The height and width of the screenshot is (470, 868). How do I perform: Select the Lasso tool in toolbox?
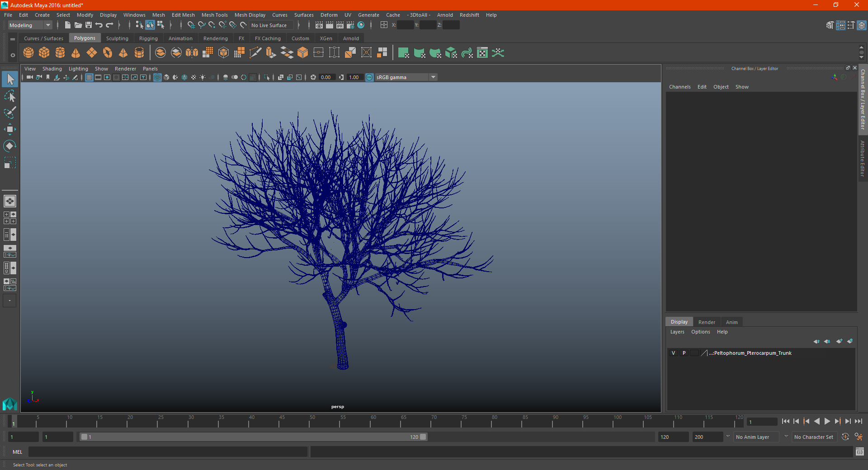[x=9, y=96]
